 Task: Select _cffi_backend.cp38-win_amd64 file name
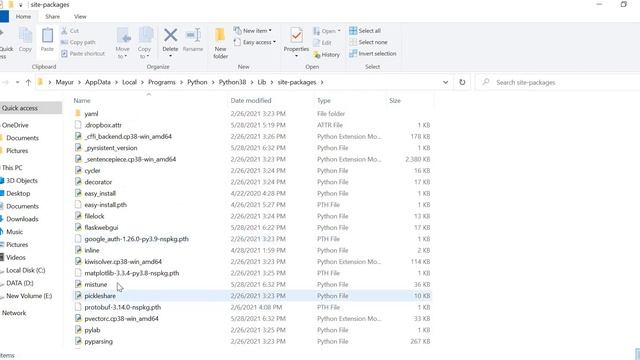(x=128, y=136)
